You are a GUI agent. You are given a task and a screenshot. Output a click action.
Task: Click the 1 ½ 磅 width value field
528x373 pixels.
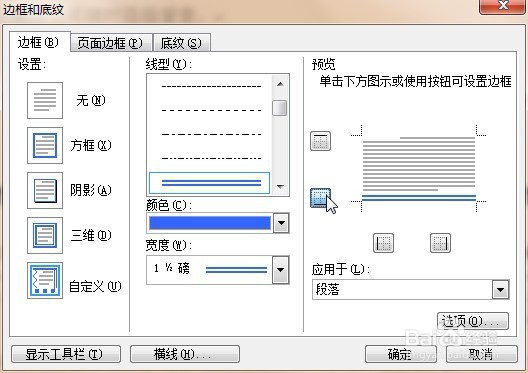click(209, 270)
